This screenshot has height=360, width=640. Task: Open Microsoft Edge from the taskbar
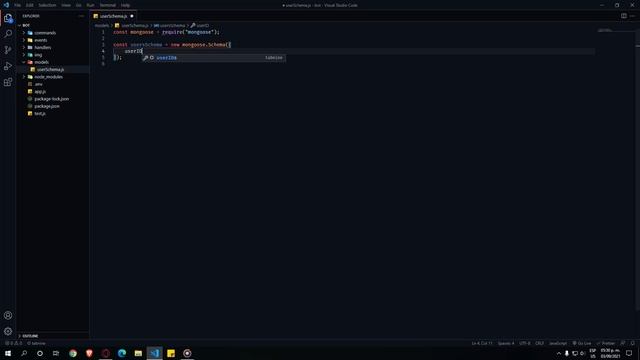pos(122,353)
